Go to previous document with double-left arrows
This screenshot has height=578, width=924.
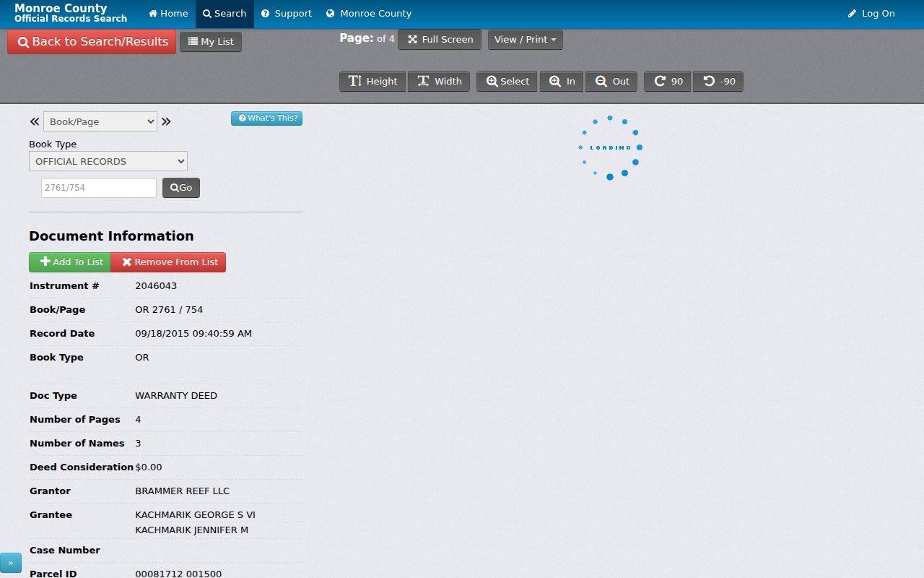click(34, 121)
